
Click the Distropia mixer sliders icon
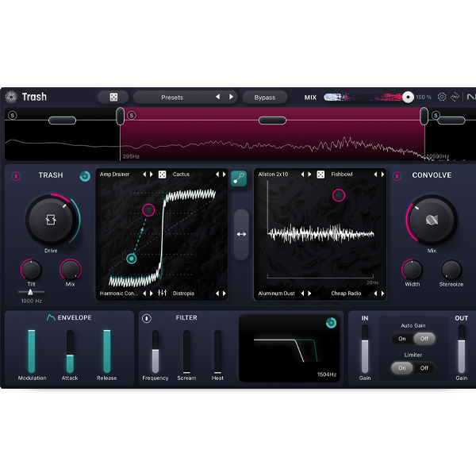point(162,294)
